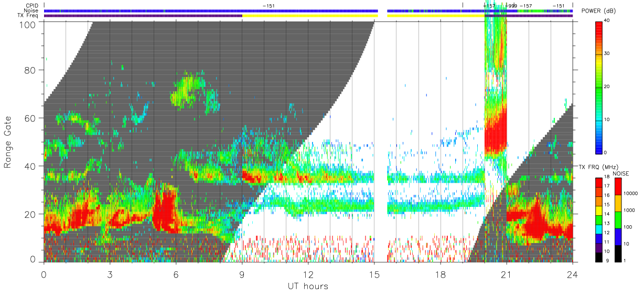Click the x-axis tick label 12

click(308, 274)
